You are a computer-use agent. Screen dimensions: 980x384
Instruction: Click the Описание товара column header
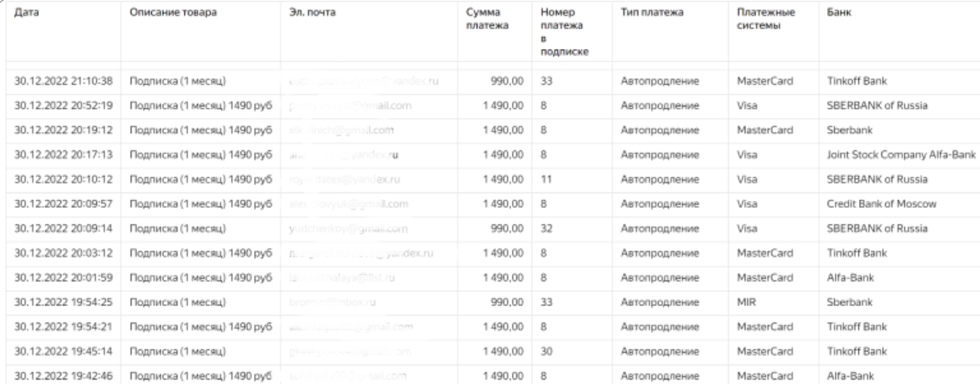tap(173, 12)
